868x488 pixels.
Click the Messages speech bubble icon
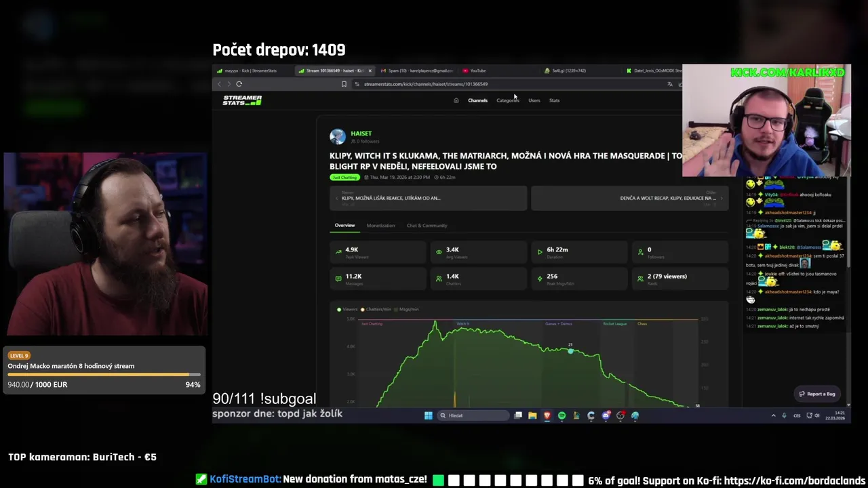[x=338, y=278]
